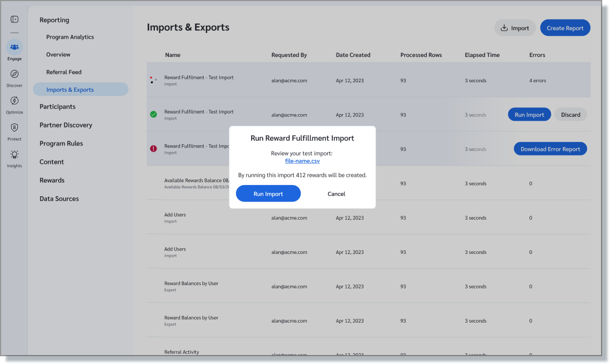Cancel the Run Reward Fulfillment Import dialog
The height and width of the screenshot is (364, 610).
(336, 193)
